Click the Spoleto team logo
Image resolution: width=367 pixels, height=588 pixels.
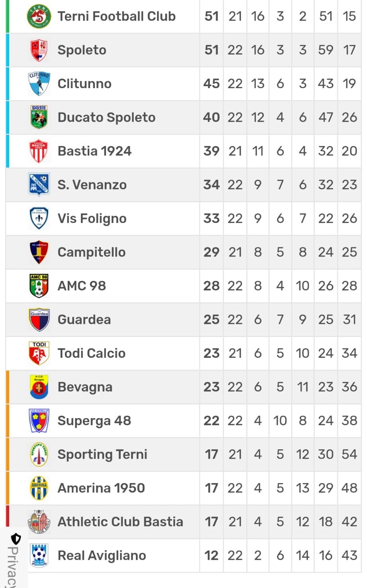click(39, 50)
